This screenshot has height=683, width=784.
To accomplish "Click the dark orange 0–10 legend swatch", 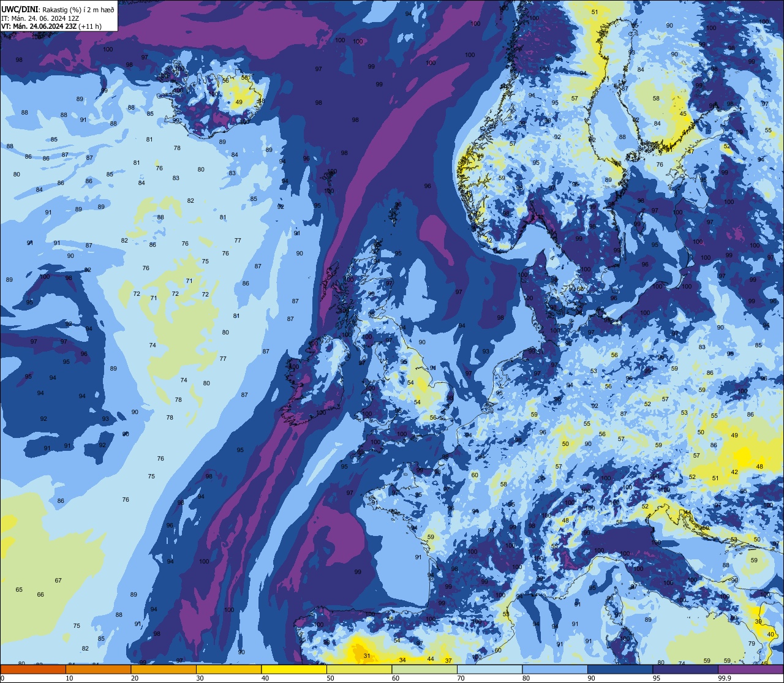I will click(33, 670).
